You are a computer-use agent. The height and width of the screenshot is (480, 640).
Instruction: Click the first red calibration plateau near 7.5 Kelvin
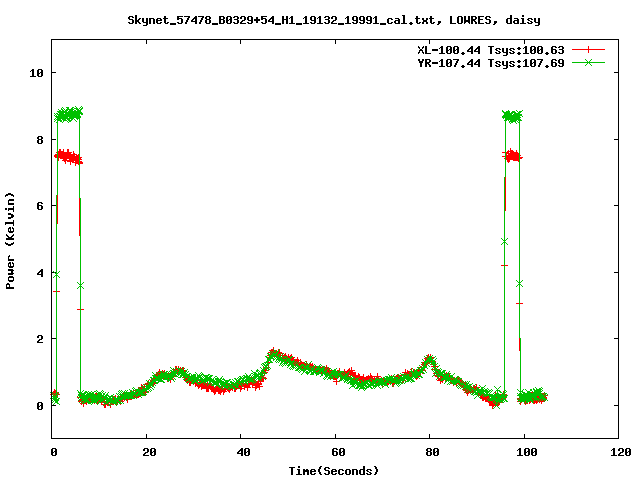(69, 157)
